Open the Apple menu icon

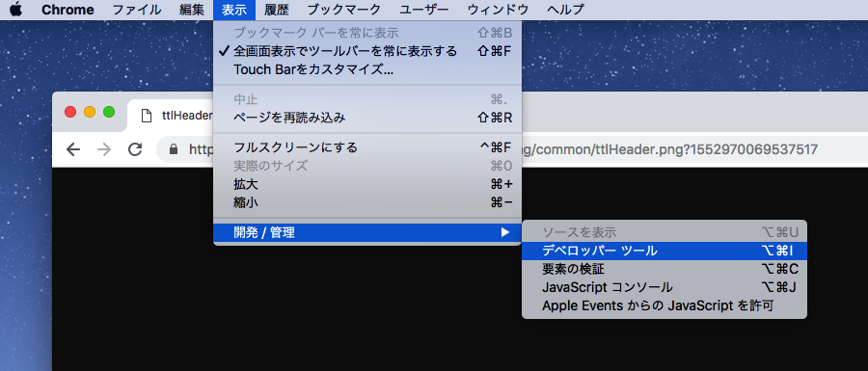tap(15, 10)
